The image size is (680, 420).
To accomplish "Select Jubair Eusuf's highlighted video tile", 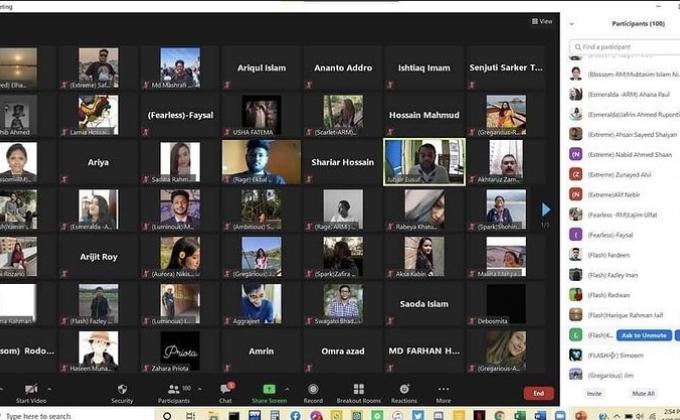I will 424,161.
